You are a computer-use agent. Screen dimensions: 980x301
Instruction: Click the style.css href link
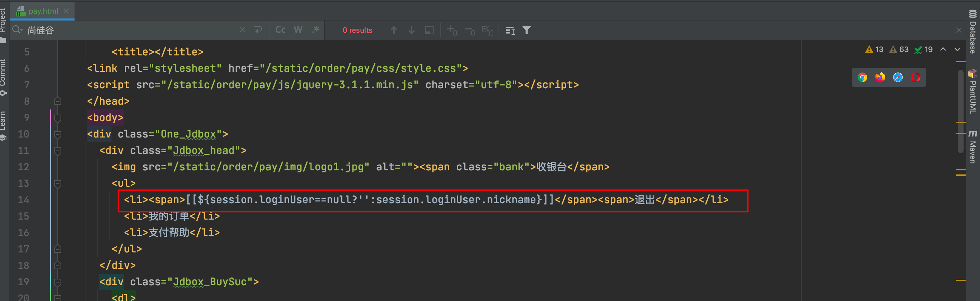tap(363, 68)
